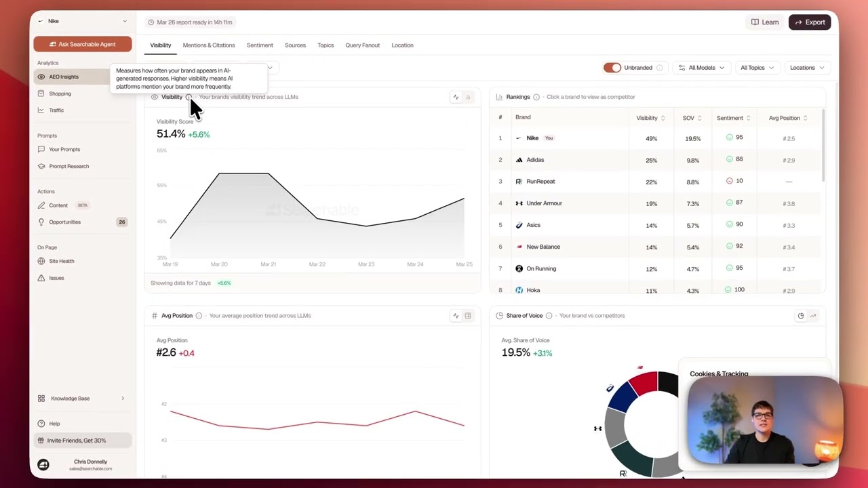Viewport: 868px width, 488px height.
Task: Click the Content pencil icon
Action: point(41,205)
